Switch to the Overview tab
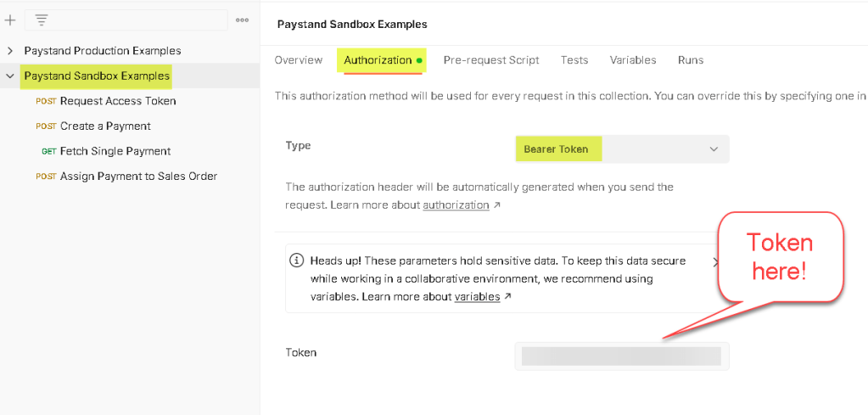868x415 pixels. (x=299, y=60)
